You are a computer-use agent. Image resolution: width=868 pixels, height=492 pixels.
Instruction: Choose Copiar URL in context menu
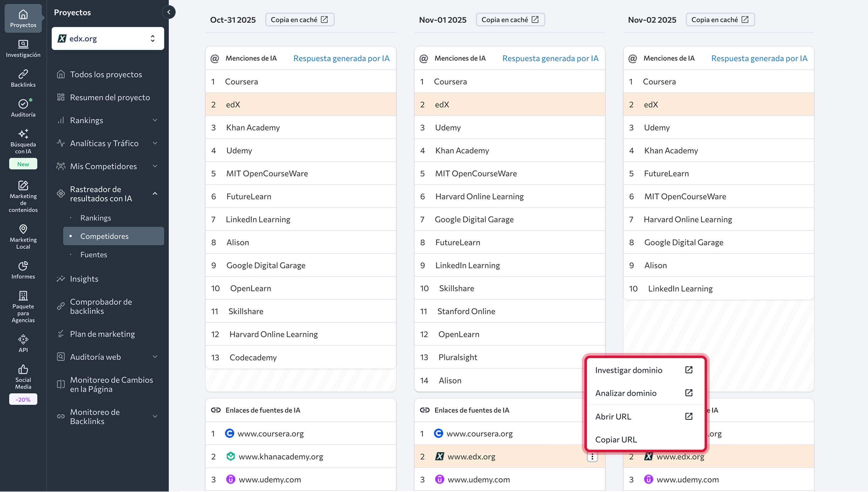coord(616,440)
